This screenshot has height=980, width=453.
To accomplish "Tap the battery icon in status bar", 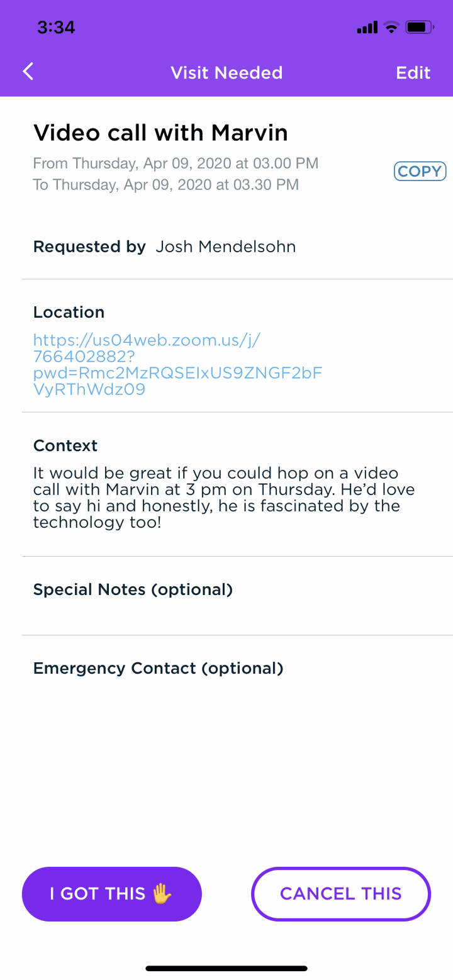I will tap(420, 27).
